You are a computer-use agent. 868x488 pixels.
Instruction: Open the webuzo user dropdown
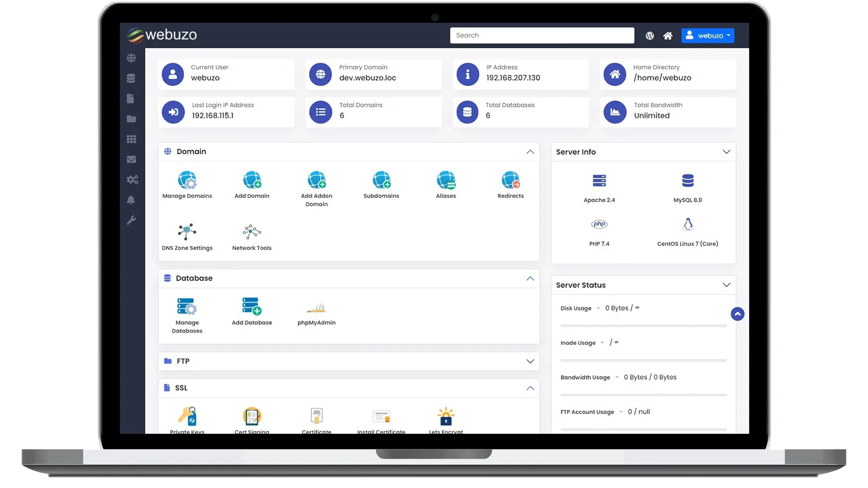(707, 35)
